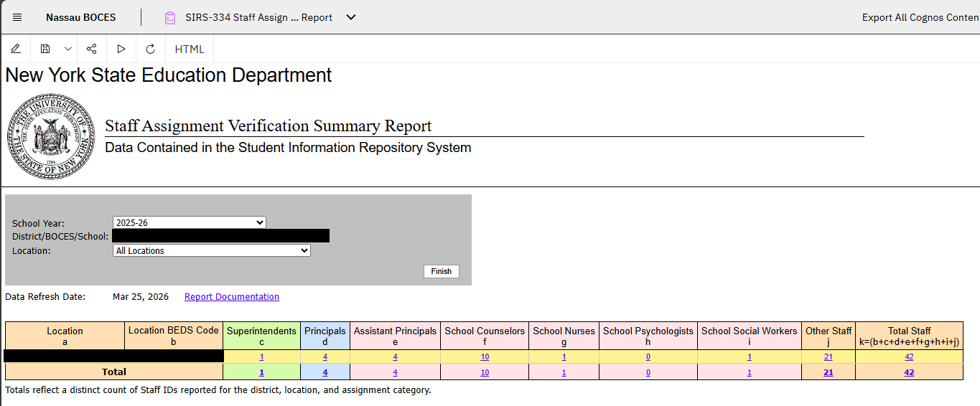Viewport: 980px width, 406px height.
Task: Expand the report title chevron dropdown
Action: (x=351, y=17)
